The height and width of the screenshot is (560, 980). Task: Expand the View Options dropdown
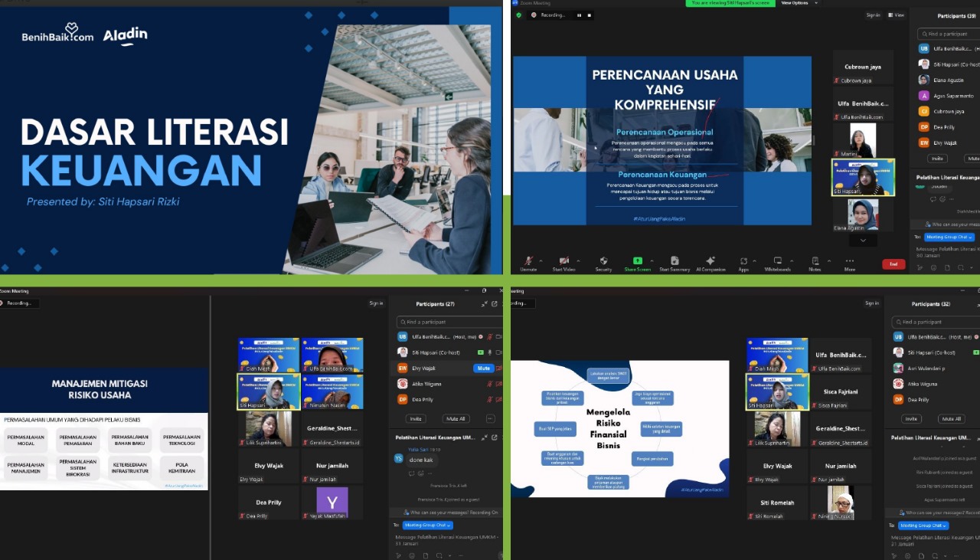[799, 3]
